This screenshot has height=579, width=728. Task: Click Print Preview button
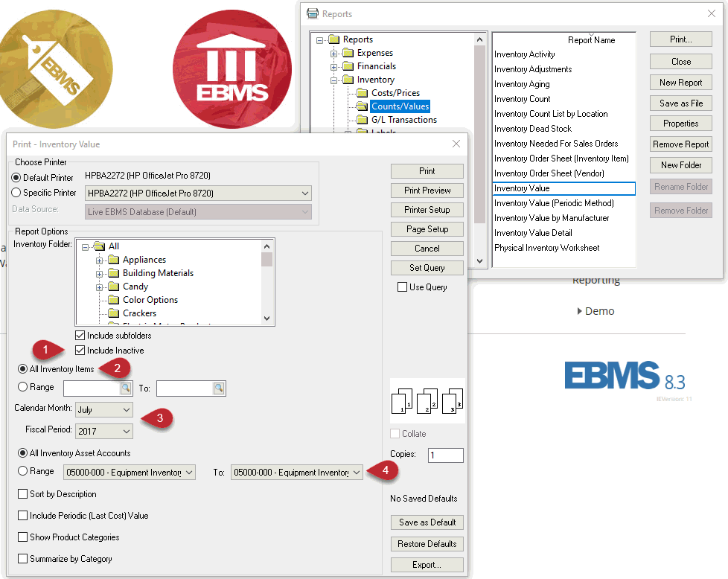[427, 191]
